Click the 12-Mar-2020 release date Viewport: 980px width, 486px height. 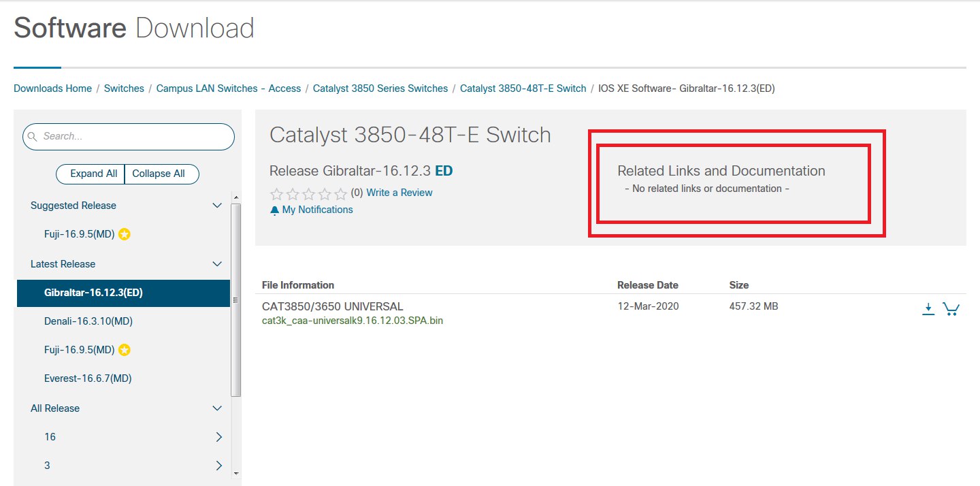(x=648, y=306)
